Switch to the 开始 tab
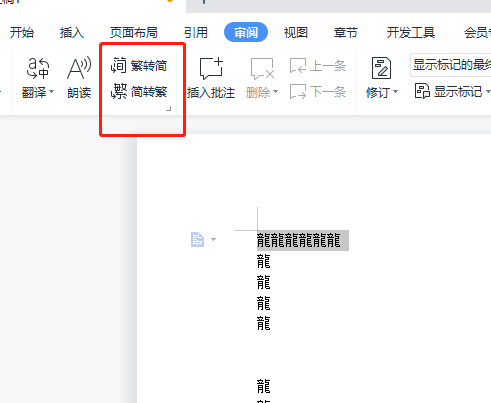 pos(22,33)
